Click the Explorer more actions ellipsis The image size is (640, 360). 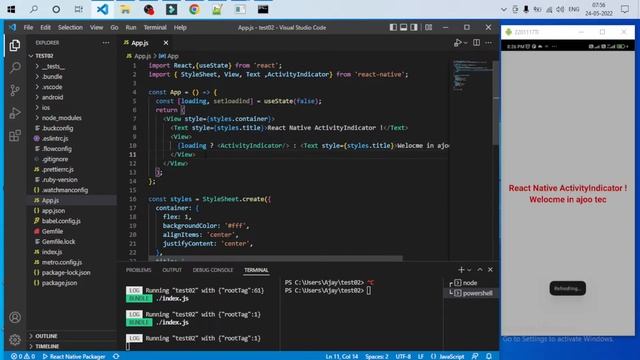point(106,42)
